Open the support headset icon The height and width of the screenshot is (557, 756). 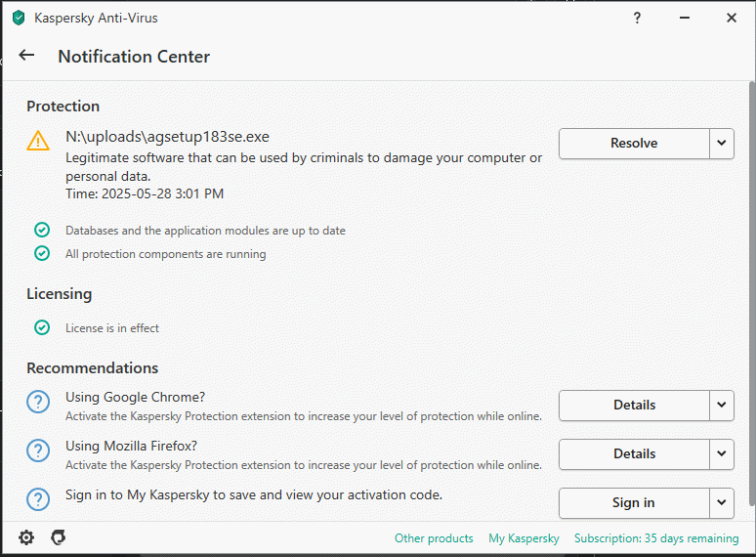[59, 537]
